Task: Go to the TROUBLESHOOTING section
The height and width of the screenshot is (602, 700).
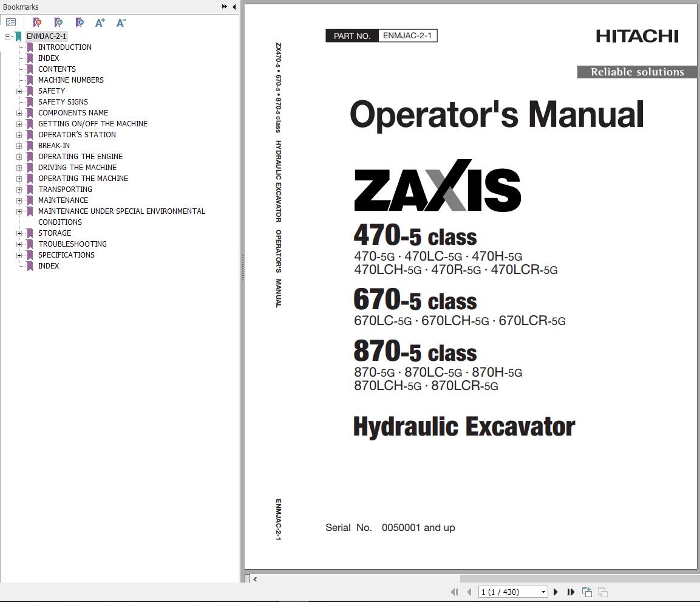Action: 72,244
